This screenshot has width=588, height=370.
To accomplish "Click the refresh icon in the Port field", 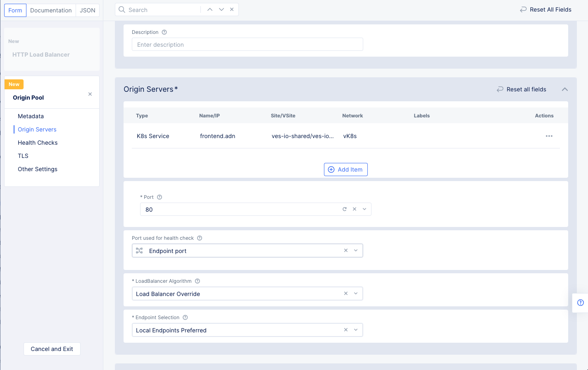I will coord(345,209).
